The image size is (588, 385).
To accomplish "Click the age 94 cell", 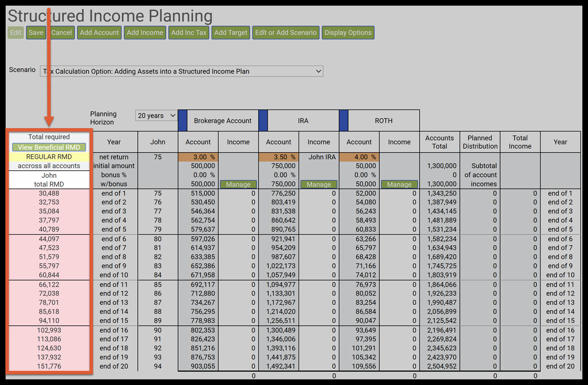I will point(157,367).
